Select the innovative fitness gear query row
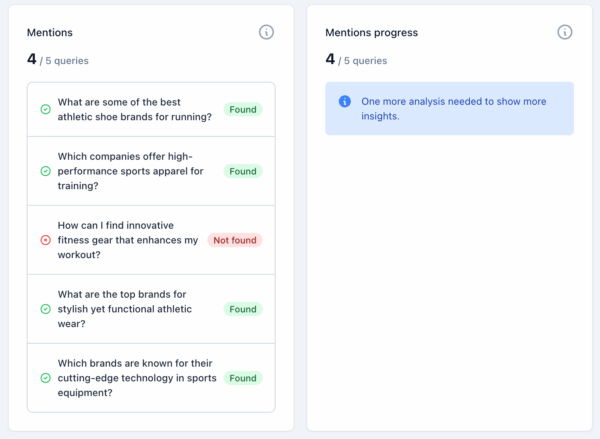The height and width of the screenshot is (439, 600). 128,240
